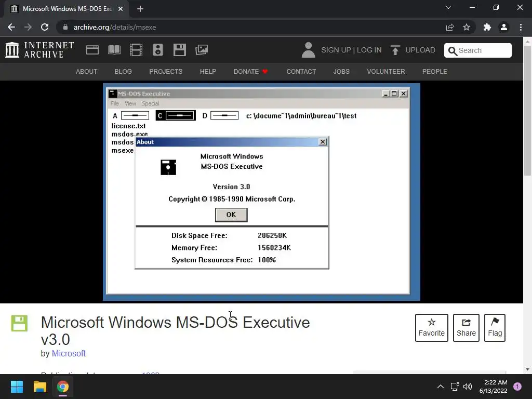532x399 pixels.
Task: Click the address bar URL
Action: pyautogui.click(x=115, y=27)
